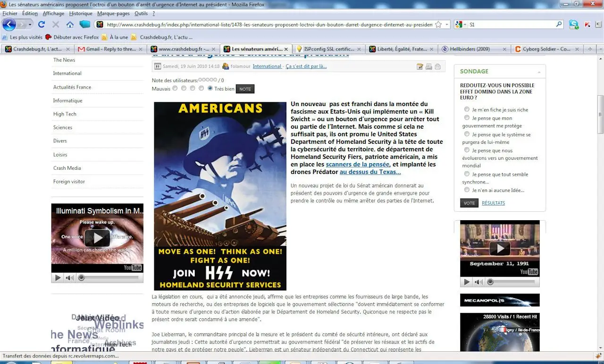
Task: Close the Gmail tab
Action: click(x=140, y=49)
